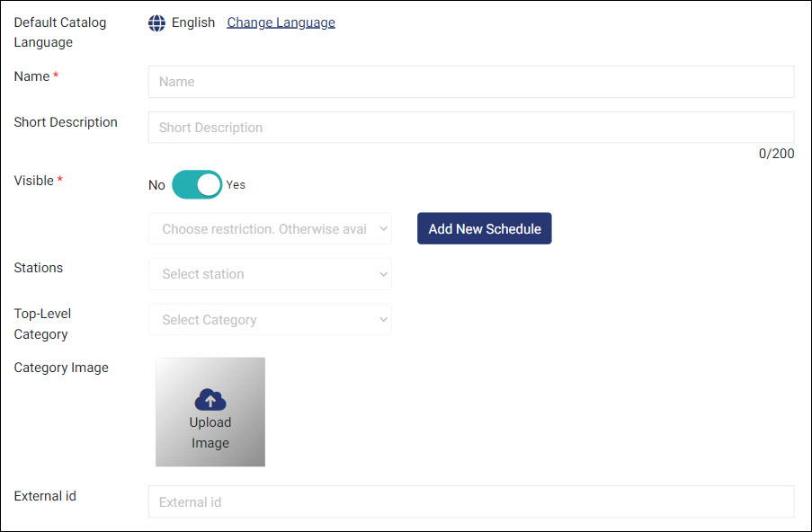Click the chevron arrow on the restriction dropdown
This screenshot has height=532, width=812.
pos(384,229)
